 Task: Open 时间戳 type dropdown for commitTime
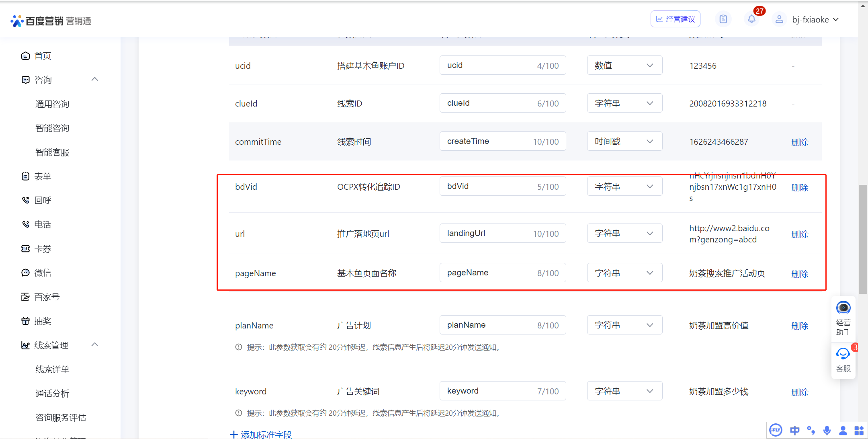[x=624, y=142]
